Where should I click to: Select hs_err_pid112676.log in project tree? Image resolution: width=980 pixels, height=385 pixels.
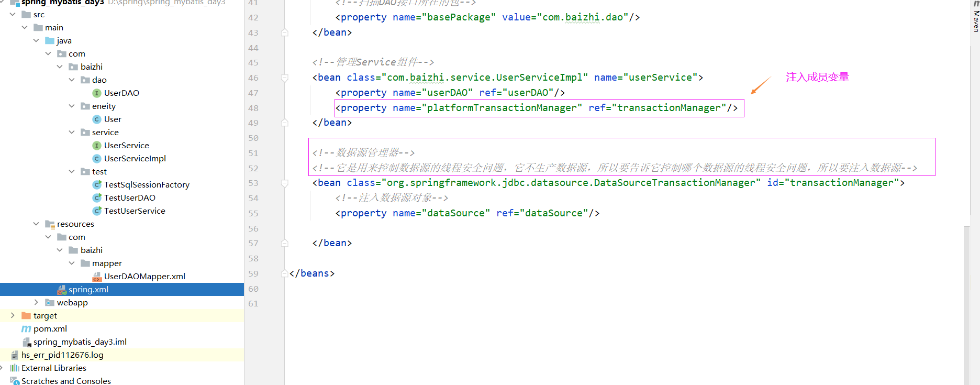tap(62, 355)
